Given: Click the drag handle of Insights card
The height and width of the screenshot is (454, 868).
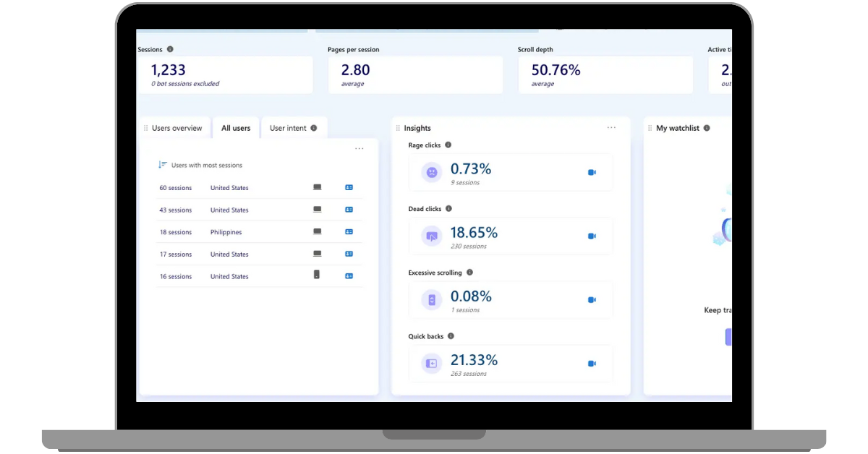Looking at the screenshot, I should click(x=398, y=128).
